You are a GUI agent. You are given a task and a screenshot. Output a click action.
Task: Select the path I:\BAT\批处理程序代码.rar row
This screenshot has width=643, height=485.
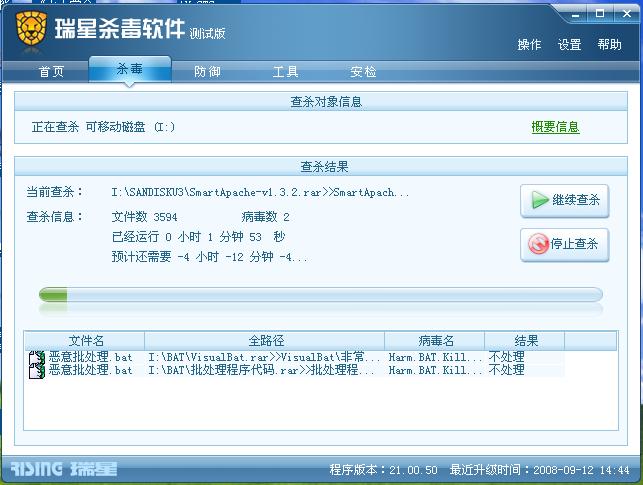coord(261,370)
